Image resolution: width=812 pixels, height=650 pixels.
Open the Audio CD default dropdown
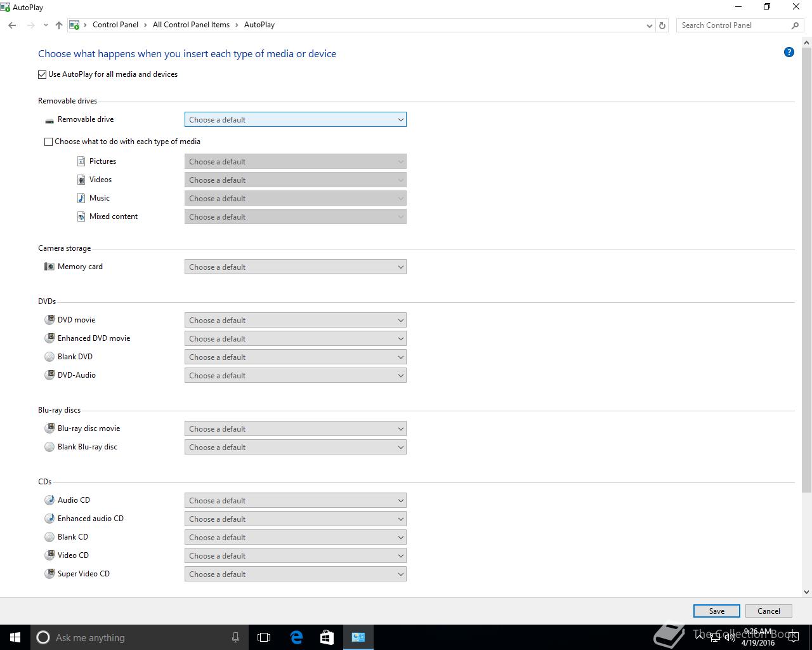[296, 500]
